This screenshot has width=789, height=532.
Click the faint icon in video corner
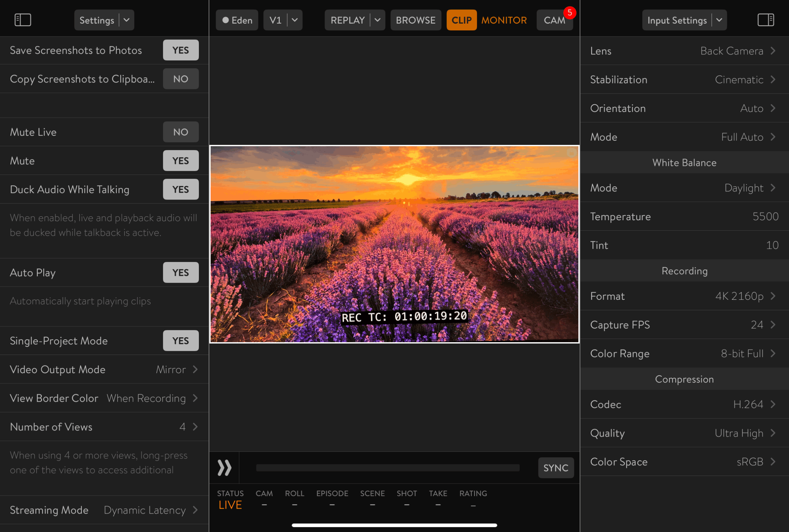pos(572,153)
